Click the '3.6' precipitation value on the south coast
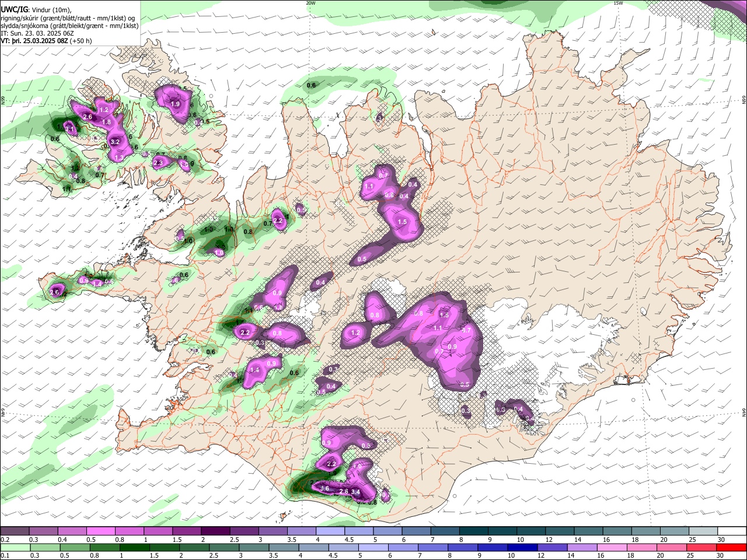747x560 pixels. (325, 488)
